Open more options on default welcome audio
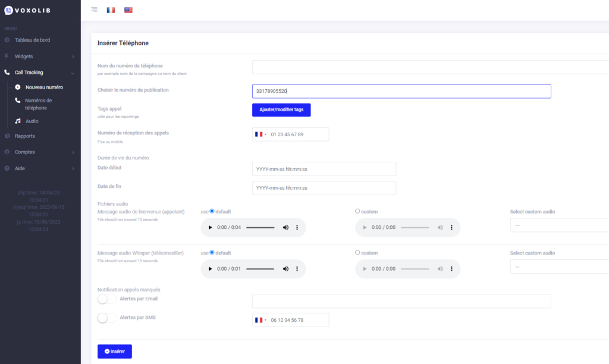609x364 pixels. pos(297,228)
